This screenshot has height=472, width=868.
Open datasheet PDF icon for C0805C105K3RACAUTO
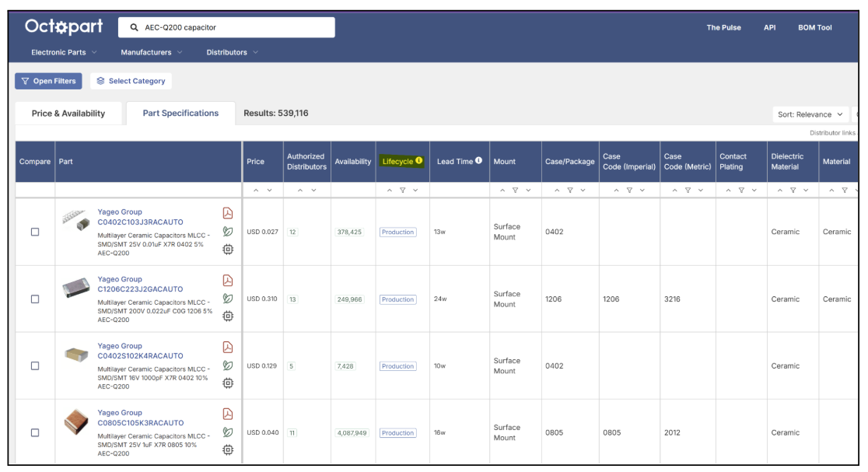coord(228,414)
